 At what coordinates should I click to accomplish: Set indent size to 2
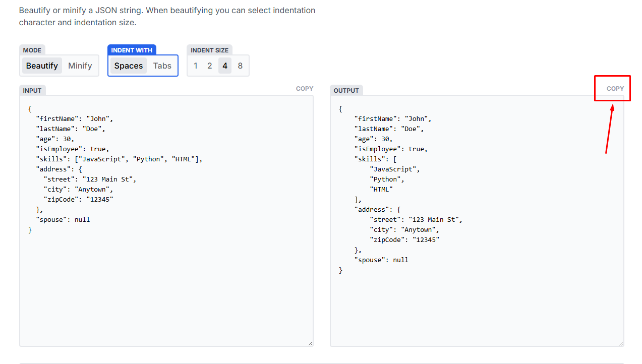tap(209, 66)
